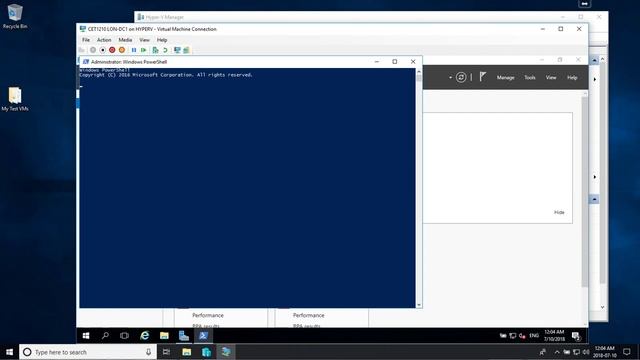Show hidden host tray icons chevron
The image size is (640, 360).
557,352
